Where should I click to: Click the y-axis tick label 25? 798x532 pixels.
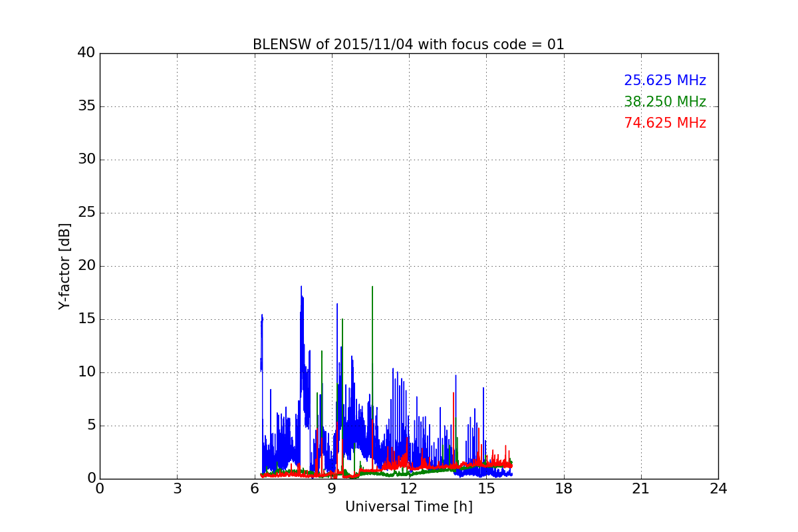(86, 213)
